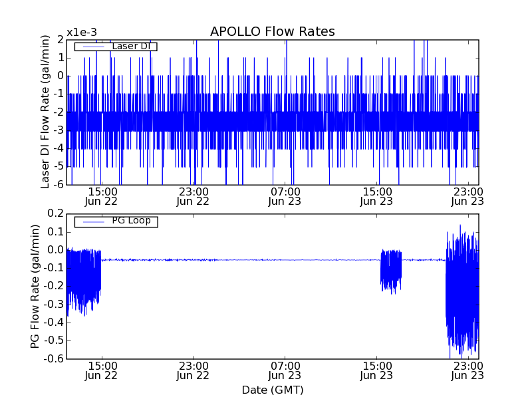Image resolution: width=532 pixels, height=399 pixels.
Task: Select the "Laser DI" legend label
Action: tap(134, 47)
